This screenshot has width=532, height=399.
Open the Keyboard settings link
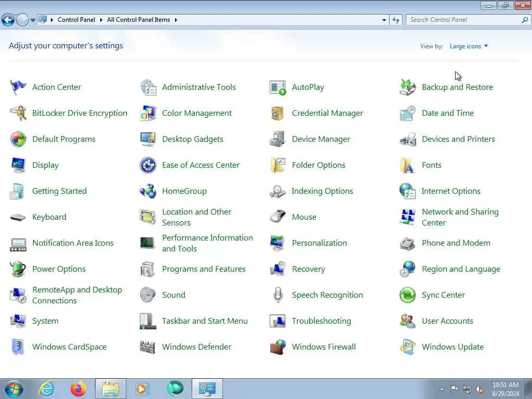tap(49, 217)
